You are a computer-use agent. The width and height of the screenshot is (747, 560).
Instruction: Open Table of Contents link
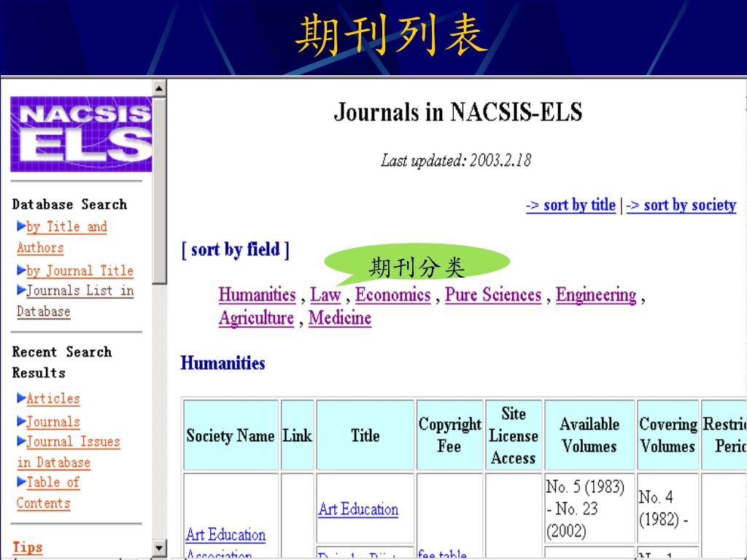(x=48, y=492)
